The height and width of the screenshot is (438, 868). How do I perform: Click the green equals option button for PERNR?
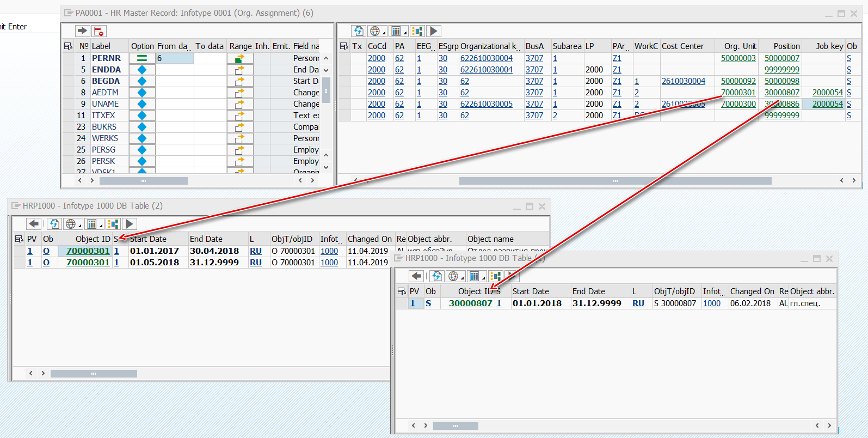point(142,58)
